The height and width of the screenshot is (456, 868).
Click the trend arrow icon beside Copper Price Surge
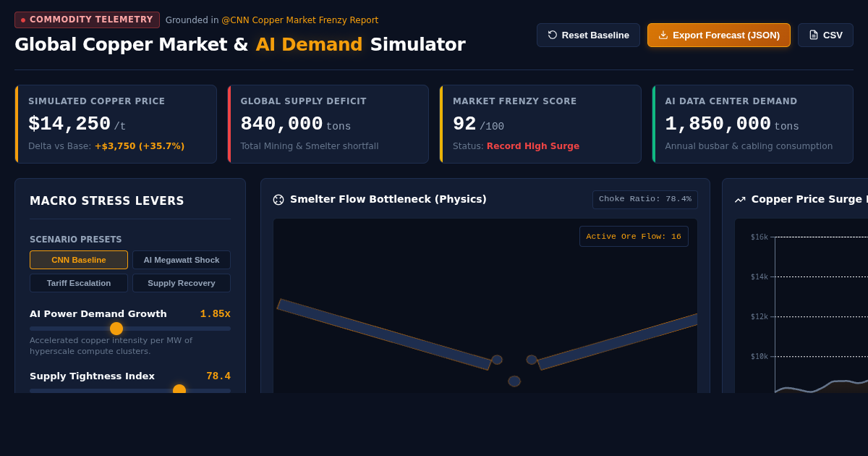pos(740,200)
